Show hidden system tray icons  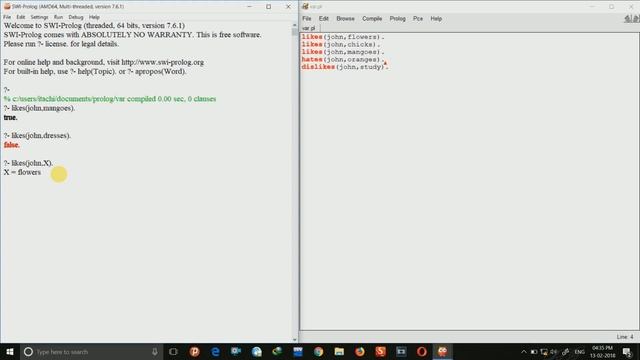coord(524,352)
